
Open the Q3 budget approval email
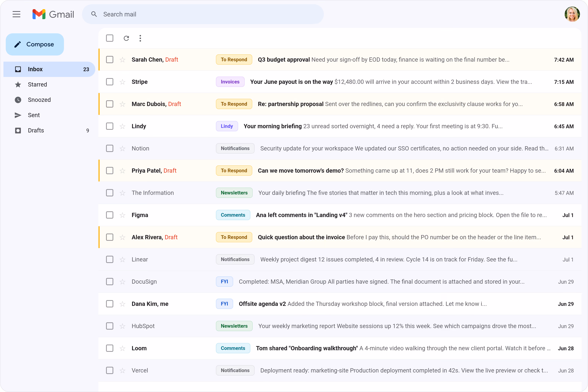(x=340, y=60)
